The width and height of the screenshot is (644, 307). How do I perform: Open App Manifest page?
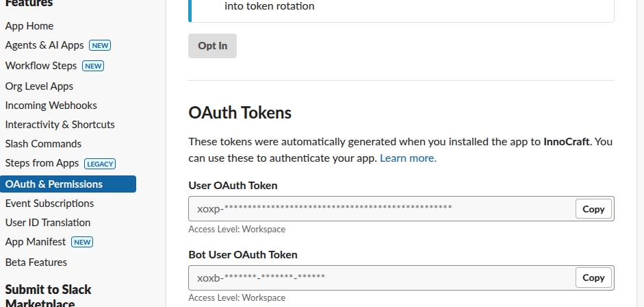point(35,242)
